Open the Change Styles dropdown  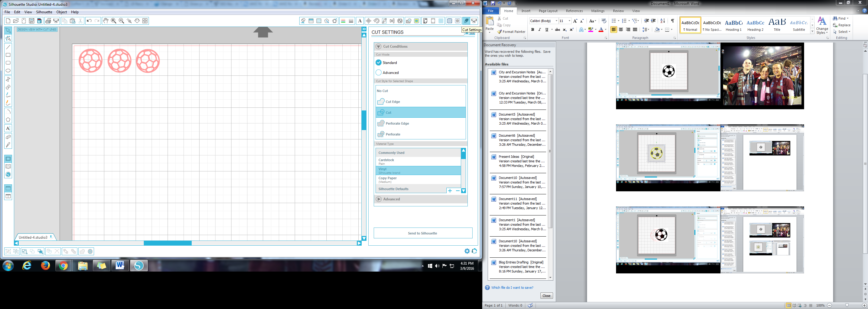(822, 26)
